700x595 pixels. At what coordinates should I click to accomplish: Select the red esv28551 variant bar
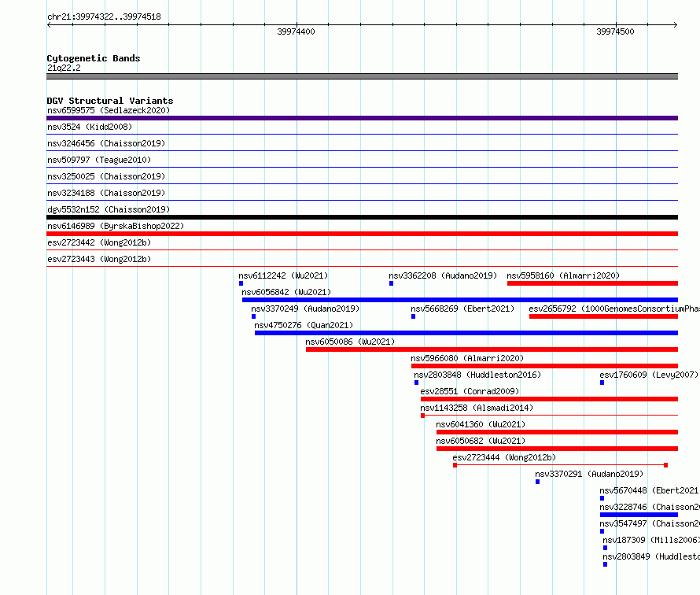click(549, 399)
